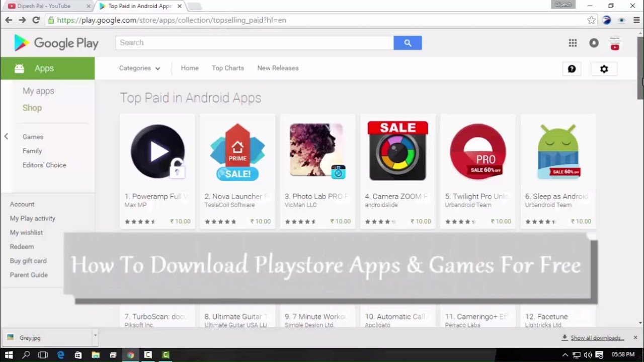Close the Dipesh Pal YouTube tab

pos(89,6)
